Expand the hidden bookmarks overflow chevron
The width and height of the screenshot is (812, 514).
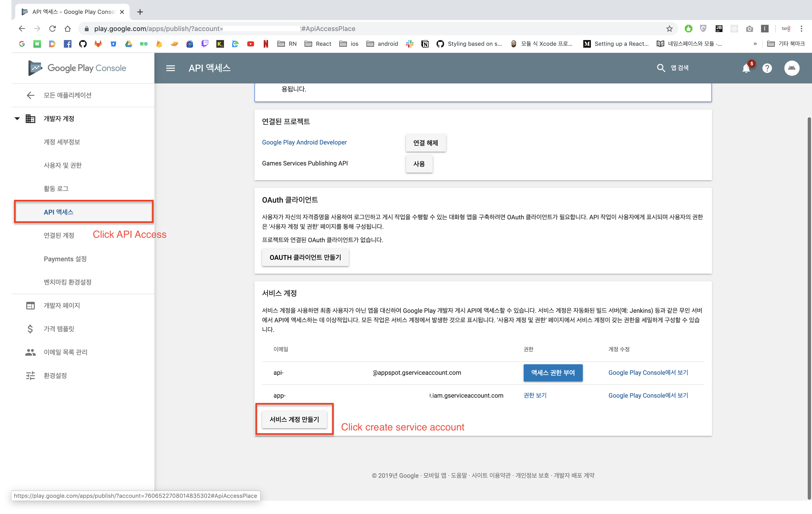click(755, 44)
